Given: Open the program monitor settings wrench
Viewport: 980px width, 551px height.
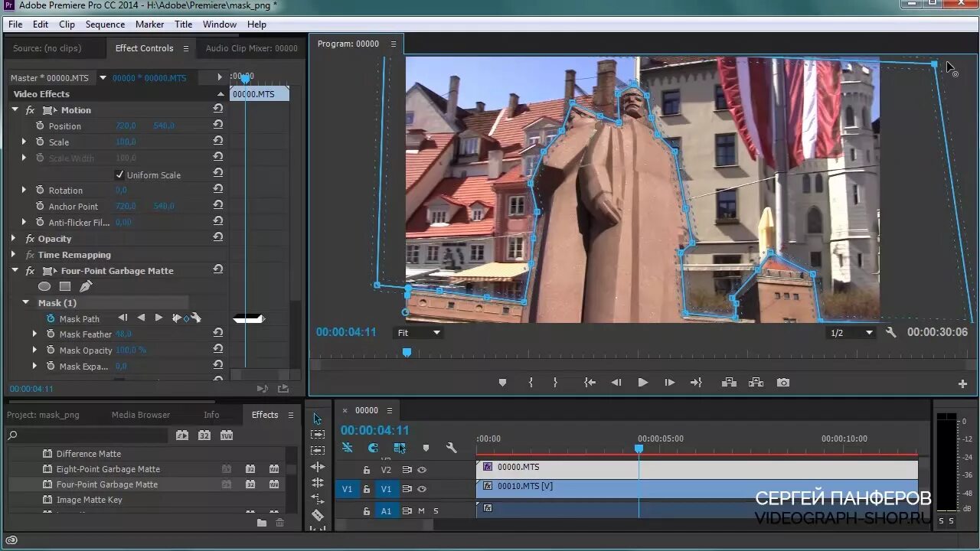Looking at the screenshot, I should [x=890, y=333].
